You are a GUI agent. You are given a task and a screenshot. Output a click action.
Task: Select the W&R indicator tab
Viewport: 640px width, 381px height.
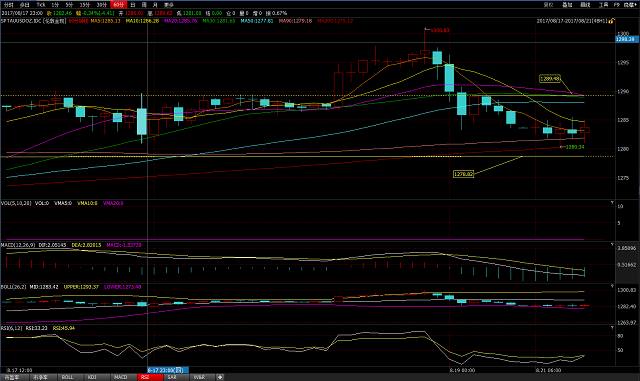pyautogui.click(x=199, y=377)
